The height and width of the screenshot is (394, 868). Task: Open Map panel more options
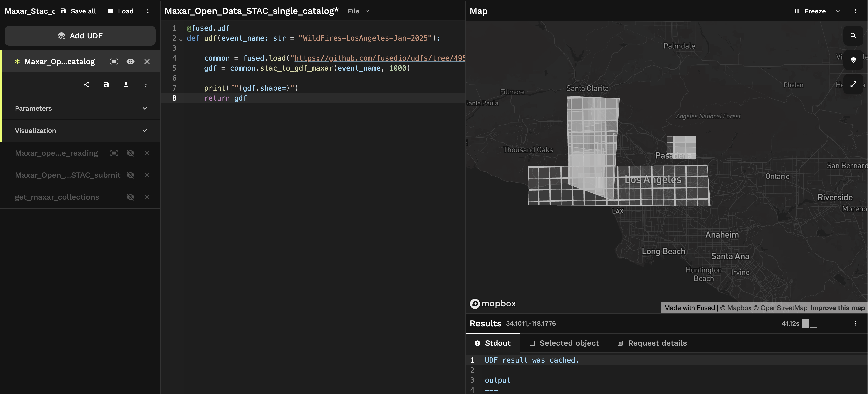click(855, 11)
